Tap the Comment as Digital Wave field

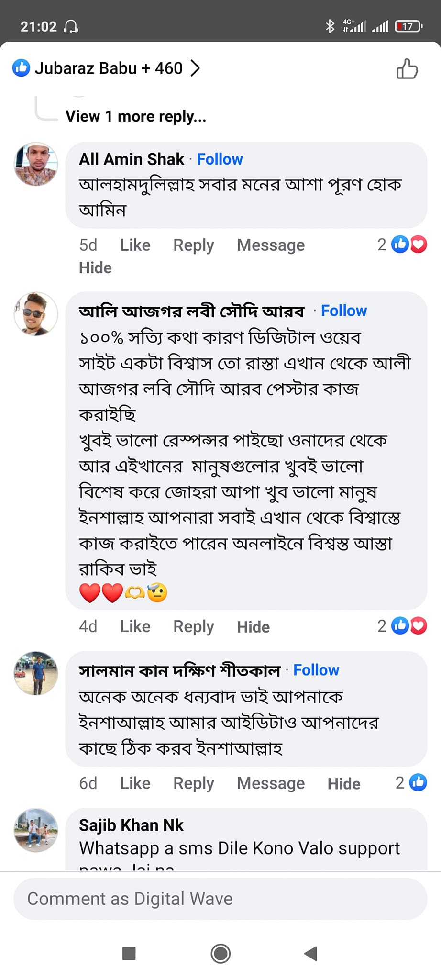pos(220,899)
